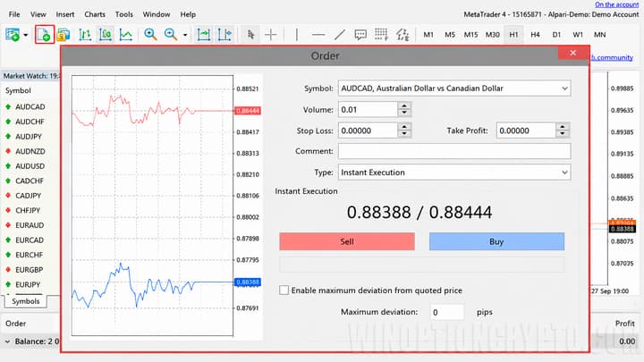The image size is (644, 362).
Task: Switch to Bar Chart view icon
Action: 85,35
